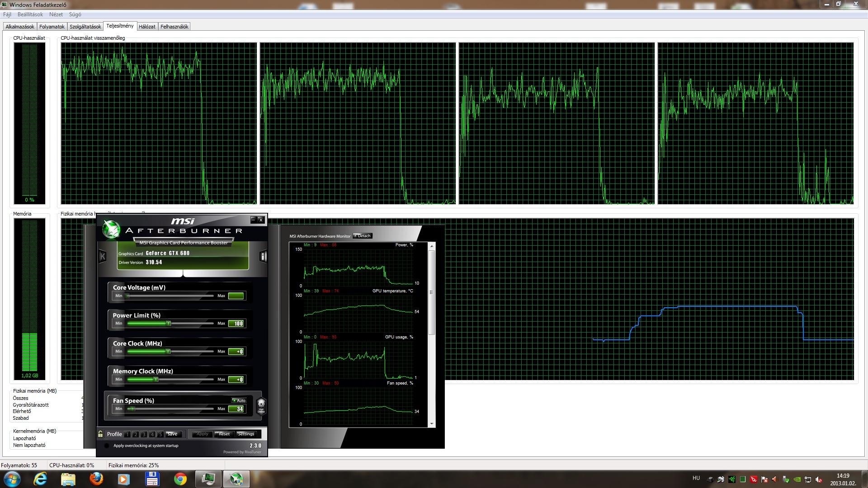This screenshot has width=868, height=488.
Task: Click the keyboard tray icon next to HU
Action: 710,479
